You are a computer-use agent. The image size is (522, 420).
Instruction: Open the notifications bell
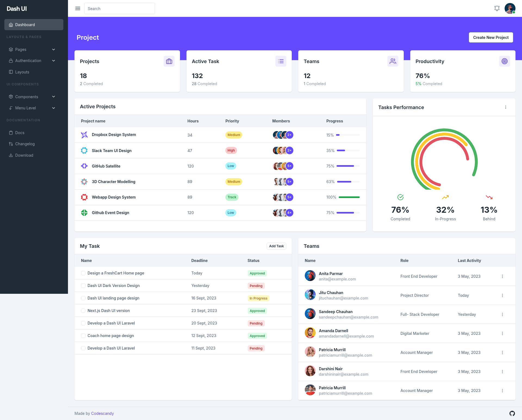point(497,8)
